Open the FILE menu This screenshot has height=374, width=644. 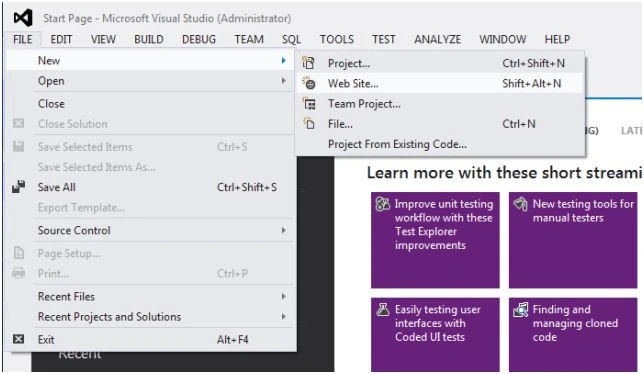point(23,39)
